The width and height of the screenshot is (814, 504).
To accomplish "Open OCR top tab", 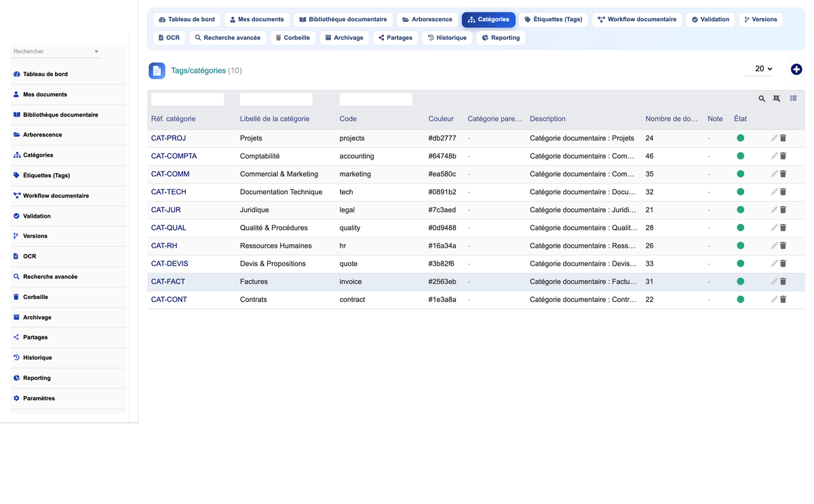I will [169, 38].
